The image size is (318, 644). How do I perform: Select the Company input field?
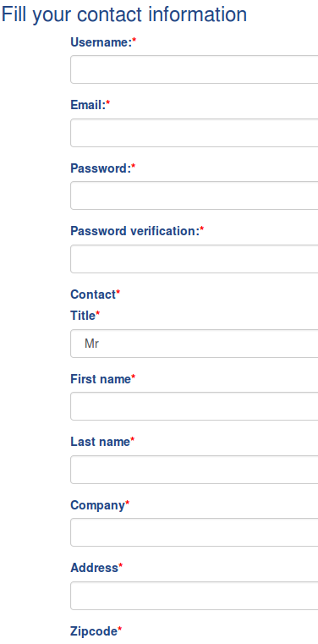(x=194, y=532)
